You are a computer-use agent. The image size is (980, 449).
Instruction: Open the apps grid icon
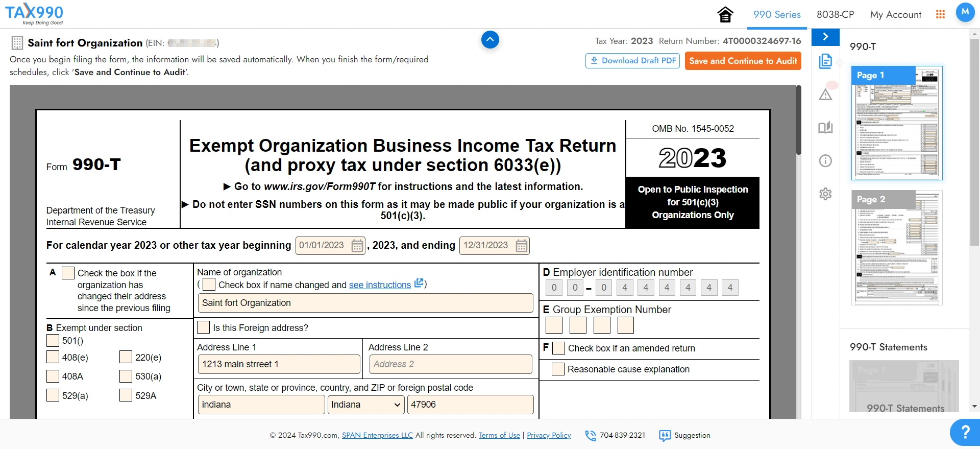pyautogui.click(x=940, y=14)
